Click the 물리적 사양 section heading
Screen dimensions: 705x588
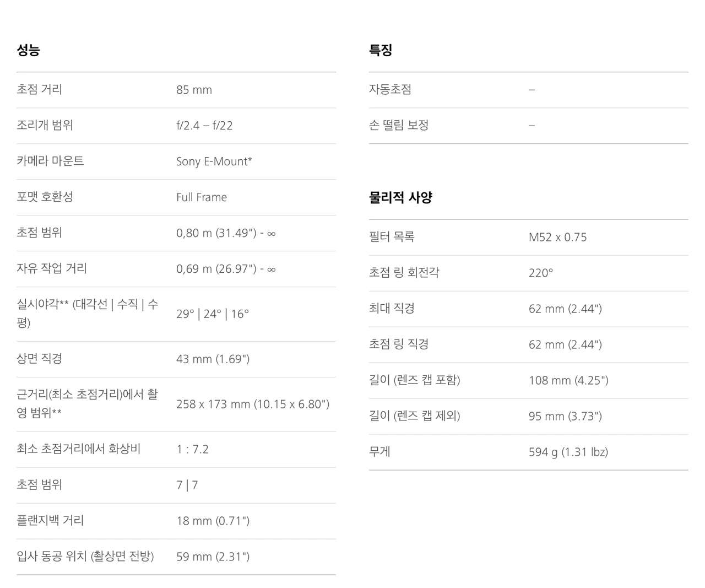(400, 197)
